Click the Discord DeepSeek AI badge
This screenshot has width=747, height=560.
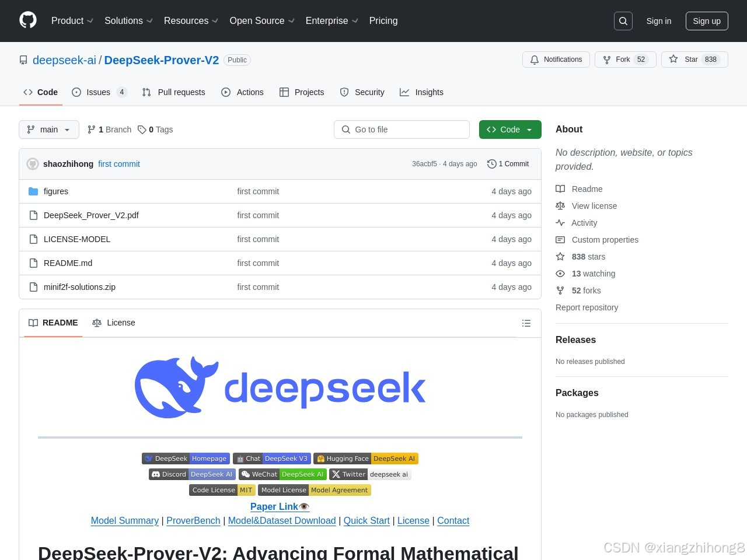[192, 474]
